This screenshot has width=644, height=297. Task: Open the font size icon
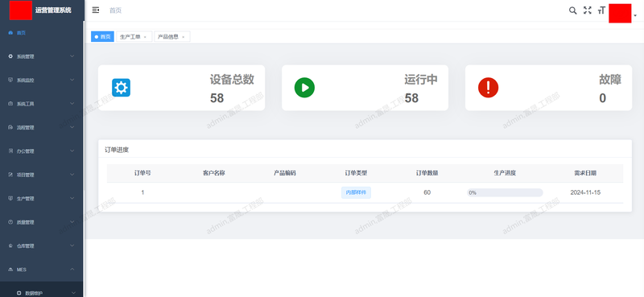601,10
